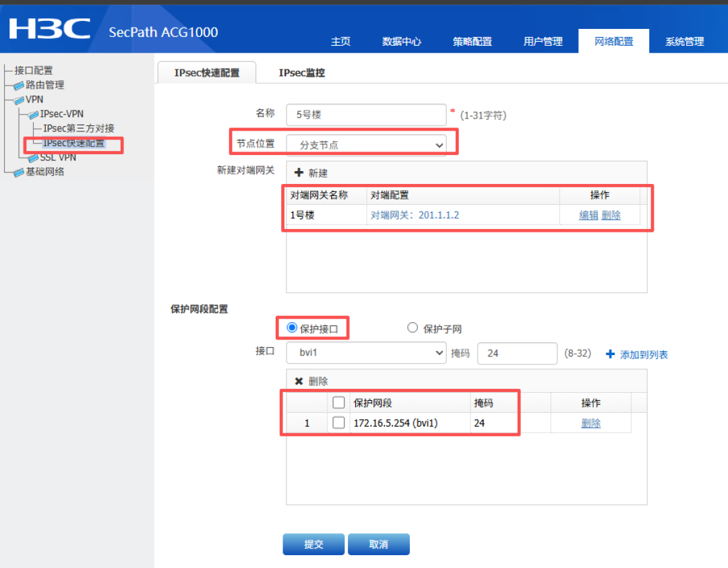
Task: Open the 策略配置 menu
Action: (x=472, y=41)
